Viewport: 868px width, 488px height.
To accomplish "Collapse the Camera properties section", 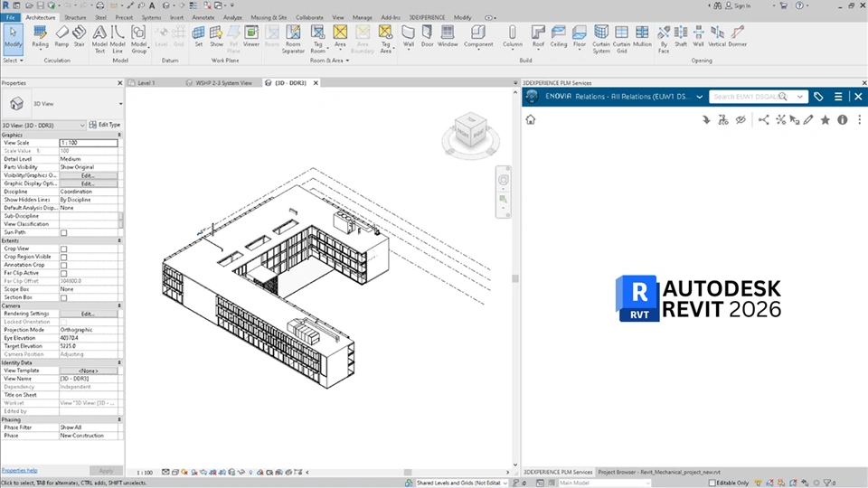I will coord(119,305).
